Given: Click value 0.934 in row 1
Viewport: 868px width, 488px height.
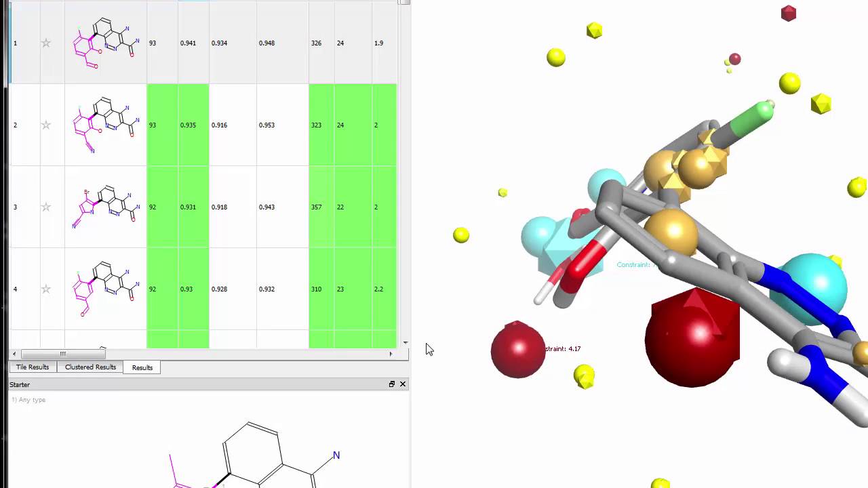Looking at the screenshot, I should pos(219,43).
